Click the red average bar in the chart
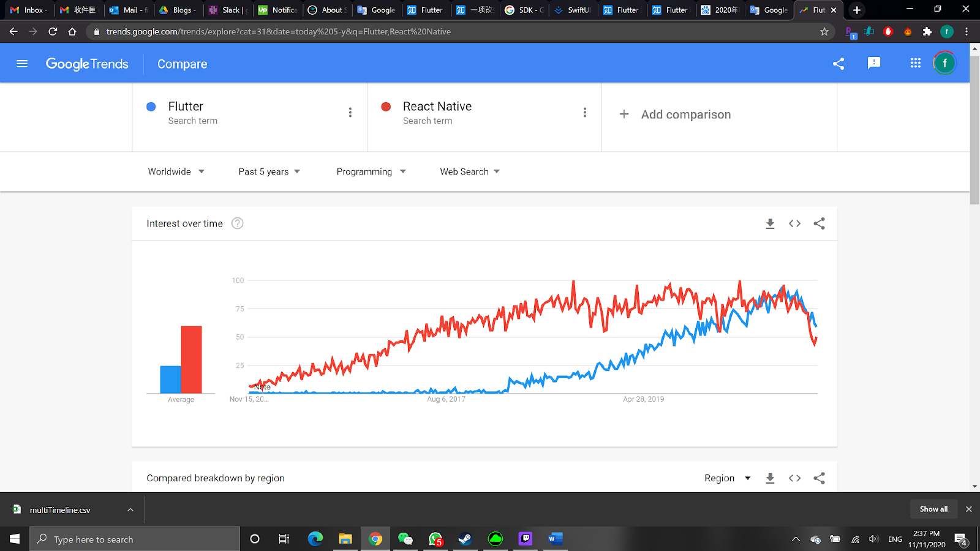The height and width of the screenshot is (551, 980). click(192, 359)
